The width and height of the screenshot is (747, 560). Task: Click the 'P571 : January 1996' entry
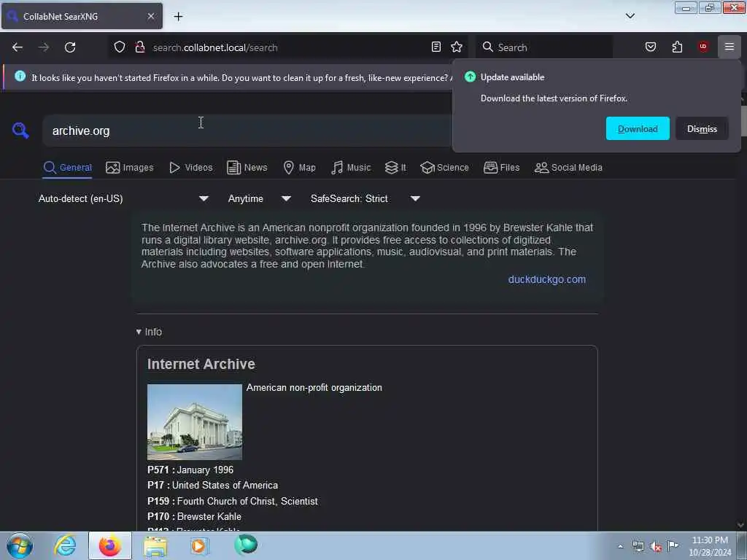190,470
